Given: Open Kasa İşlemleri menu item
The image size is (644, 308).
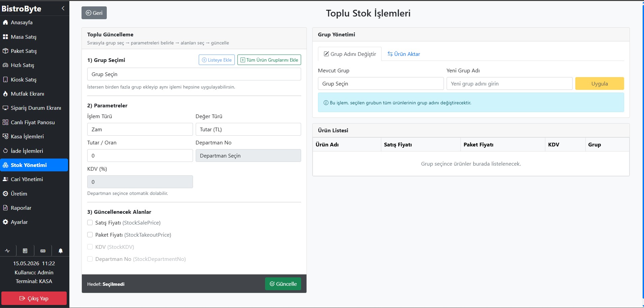Looking at the screenshot, I should coord(34,136).
